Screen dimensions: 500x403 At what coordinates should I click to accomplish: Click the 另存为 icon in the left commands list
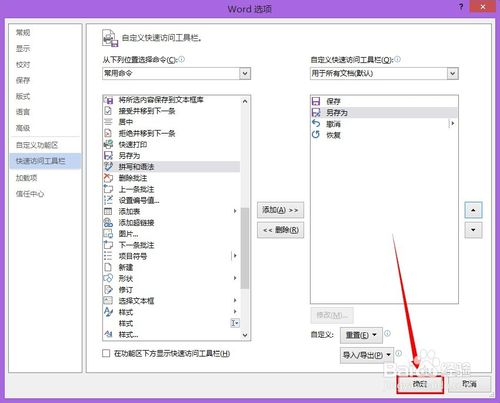pyautogui.click(x=108, y=155)
